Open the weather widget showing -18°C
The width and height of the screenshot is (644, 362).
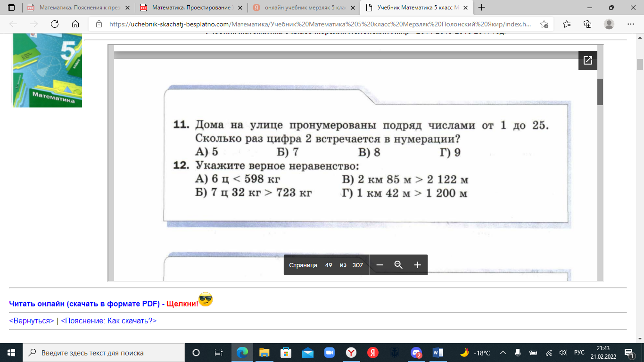click(x=475, y=353)
